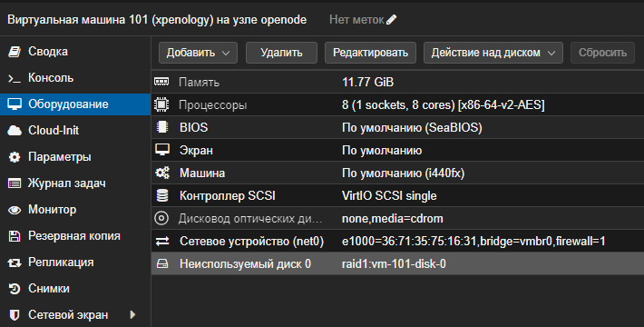The width and height of the screenshot is (644, 327).
Task: Select the Неиспользуемый диск 0 row
Action: (x=397, y=263)
